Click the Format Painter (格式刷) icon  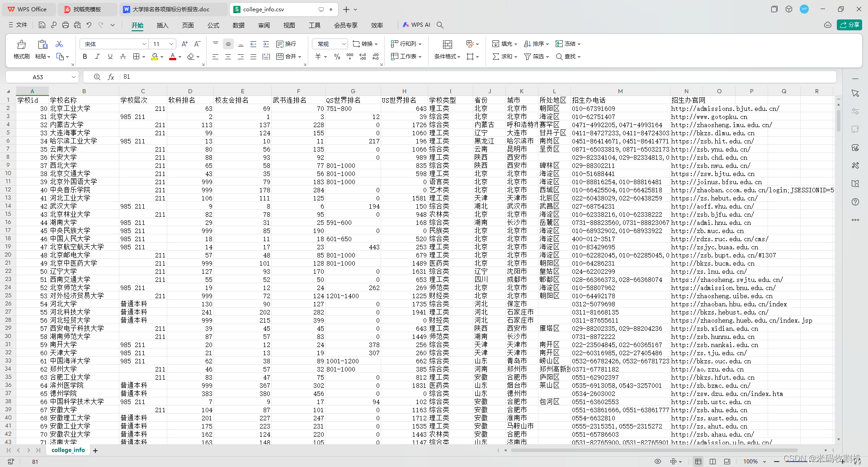point(21,44)
